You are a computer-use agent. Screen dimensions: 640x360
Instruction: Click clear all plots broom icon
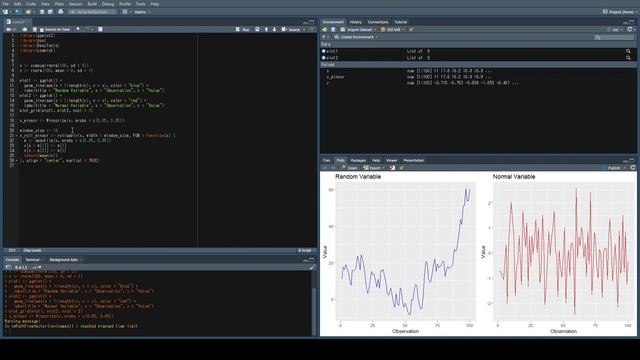tap(402, 168)
